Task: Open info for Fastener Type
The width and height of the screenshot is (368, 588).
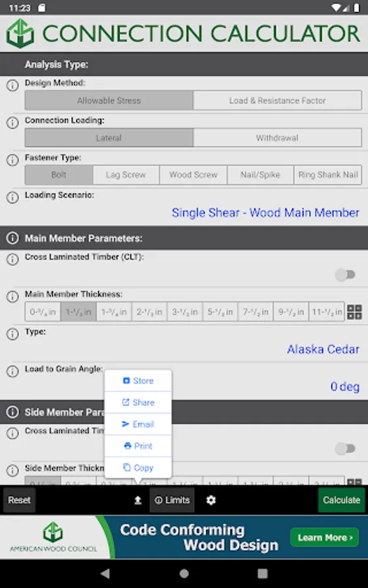Action: [12, 160]
